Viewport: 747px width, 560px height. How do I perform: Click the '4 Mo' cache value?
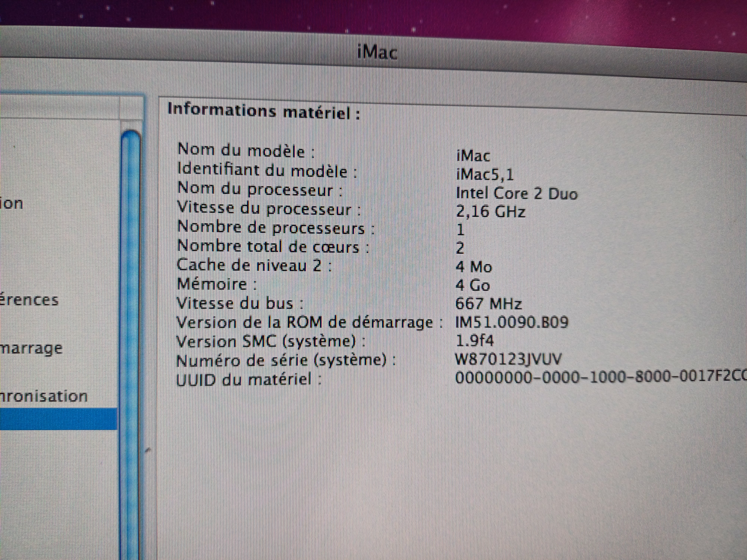point(474,267)
